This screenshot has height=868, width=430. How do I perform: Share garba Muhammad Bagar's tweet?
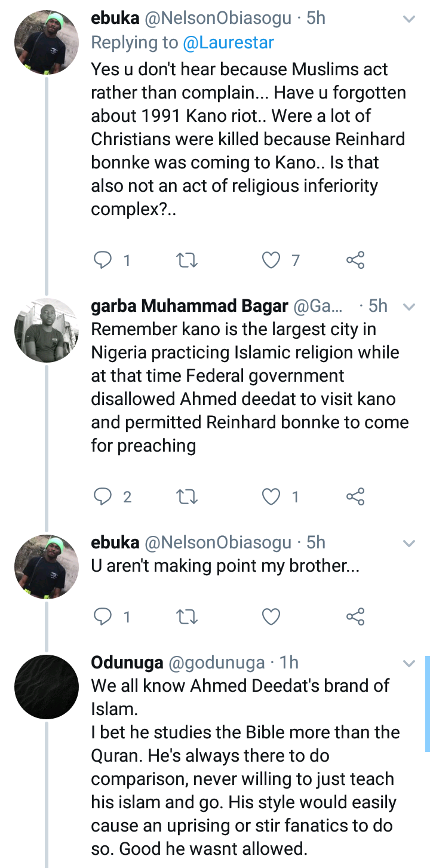(355, 496)
